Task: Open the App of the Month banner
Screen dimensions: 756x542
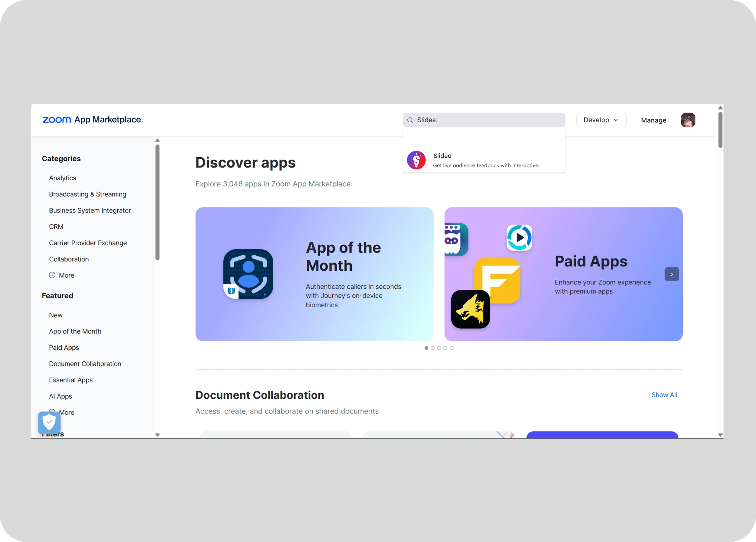Action: 314,274
